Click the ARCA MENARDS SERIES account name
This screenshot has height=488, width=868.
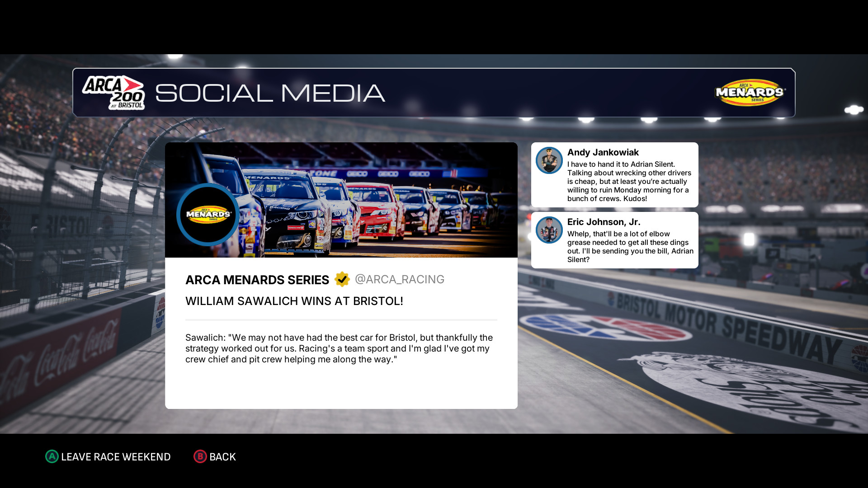(257, 280)
